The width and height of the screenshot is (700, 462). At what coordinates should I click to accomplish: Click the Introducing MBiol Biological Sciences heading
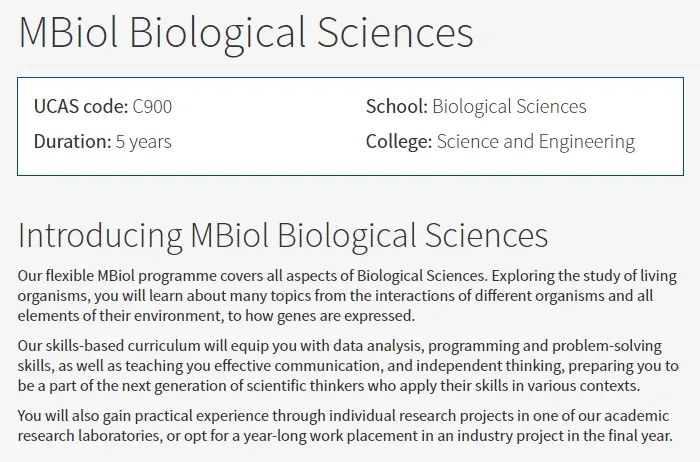(x=283, y=236)
